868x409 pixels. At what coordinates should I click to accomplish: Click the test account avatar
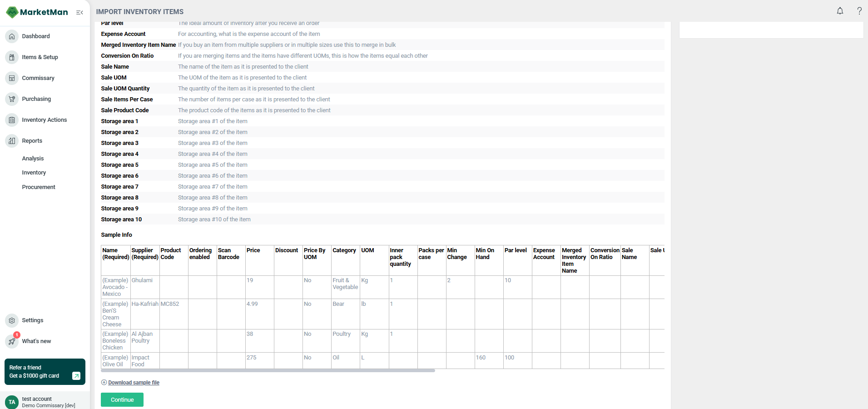pos(11,402)
